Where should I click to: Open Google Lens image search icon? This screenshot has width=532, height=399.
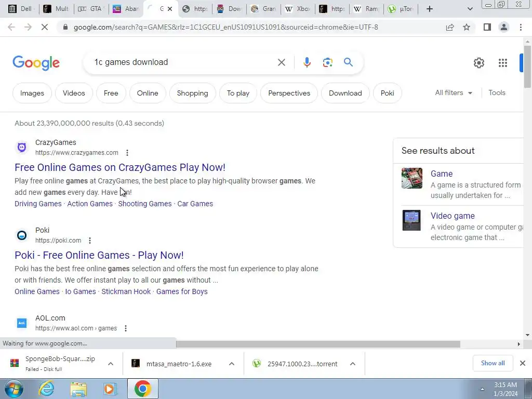[x=327, y=62]
